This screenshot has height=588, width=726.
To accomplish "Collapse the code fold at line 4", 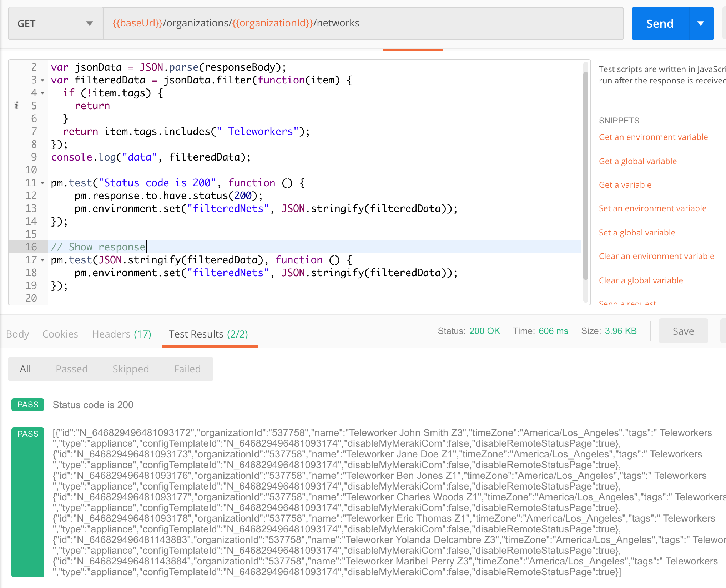I will (42, 93).
